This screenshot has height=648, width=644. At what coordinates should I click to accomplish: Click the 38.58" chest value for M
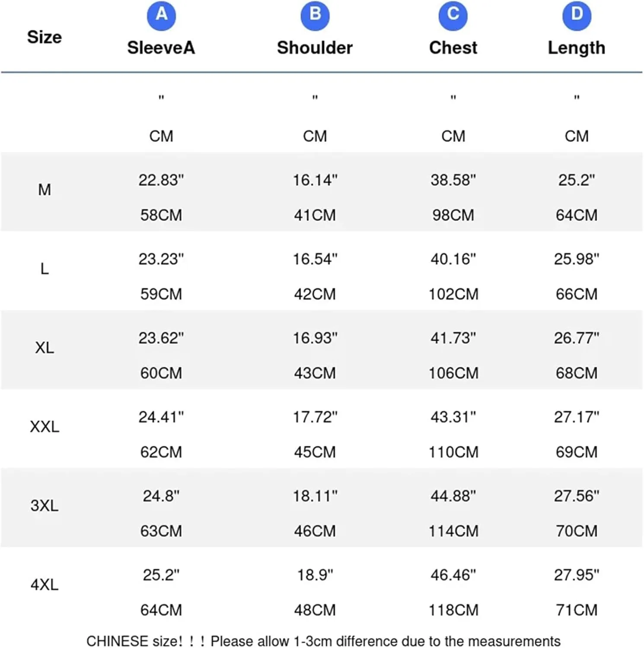point(453,180)
